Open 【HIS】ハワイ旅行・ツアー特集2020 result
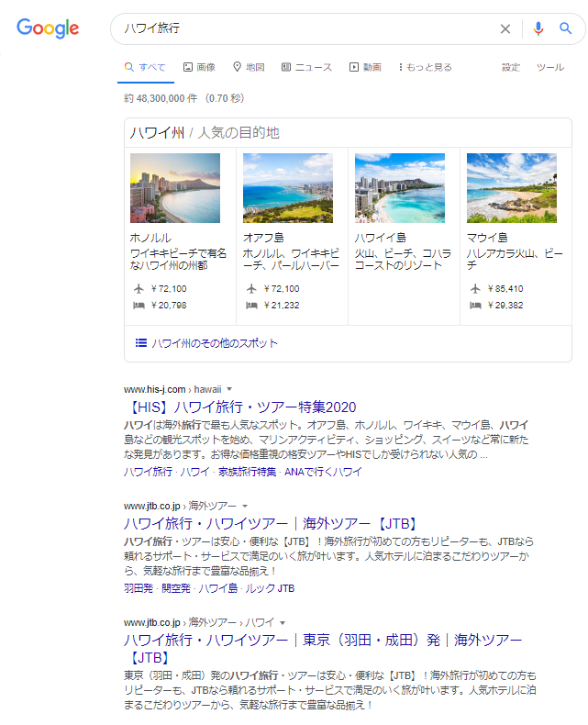588x725 pixels. (240, 407)
